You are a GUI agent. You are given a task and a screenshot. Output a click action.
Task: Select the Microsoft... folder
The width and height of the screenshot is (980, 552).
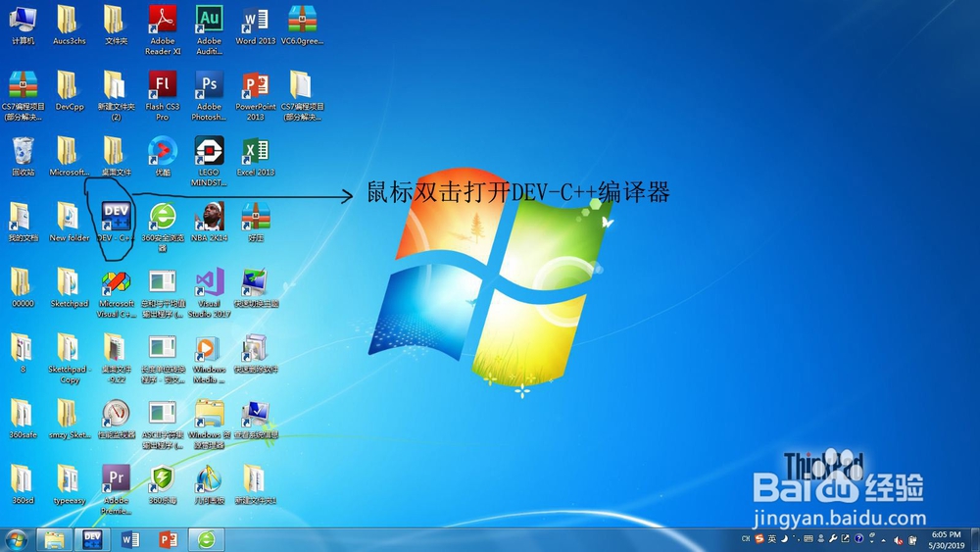(70, 156)
